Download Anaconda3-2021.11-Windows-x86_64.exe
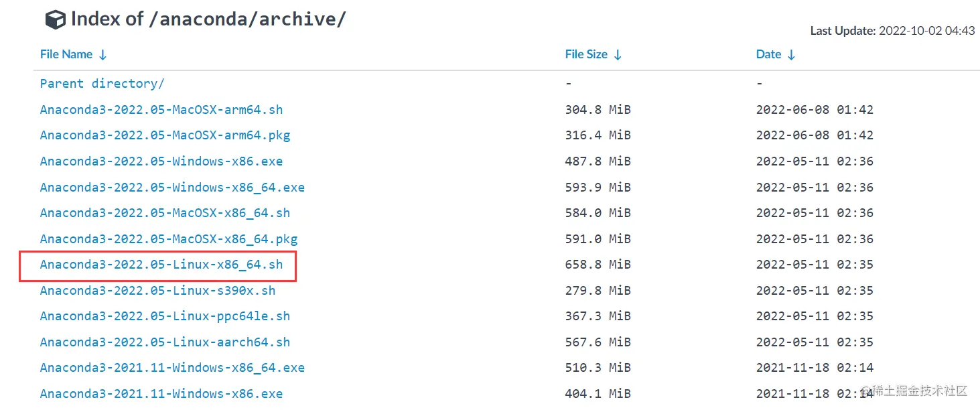Viewport: 980px width, 410px height. click(172, 368)
